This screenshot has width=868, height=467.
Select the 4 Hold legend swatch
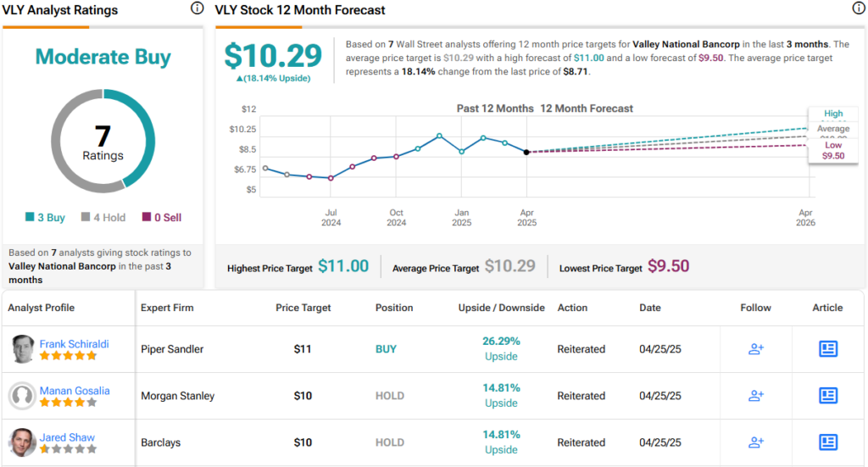86,216
